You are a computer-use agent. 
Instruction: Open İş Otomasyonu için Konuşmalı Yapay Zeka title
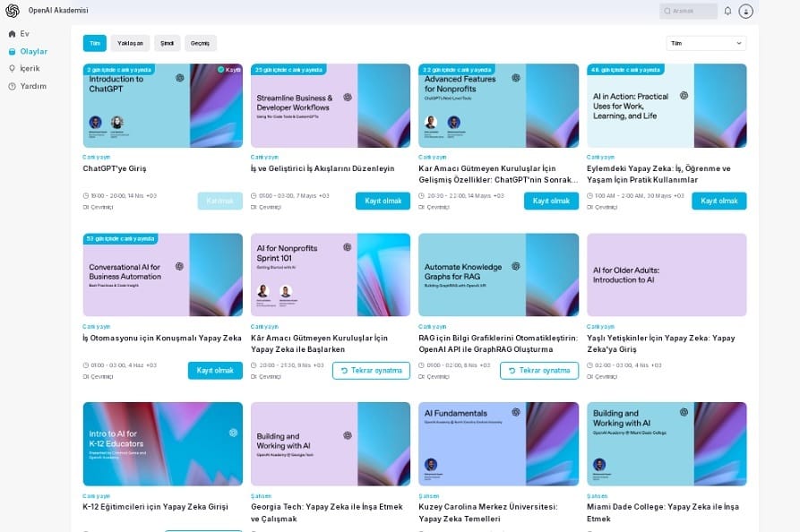(x=162, y=338)
